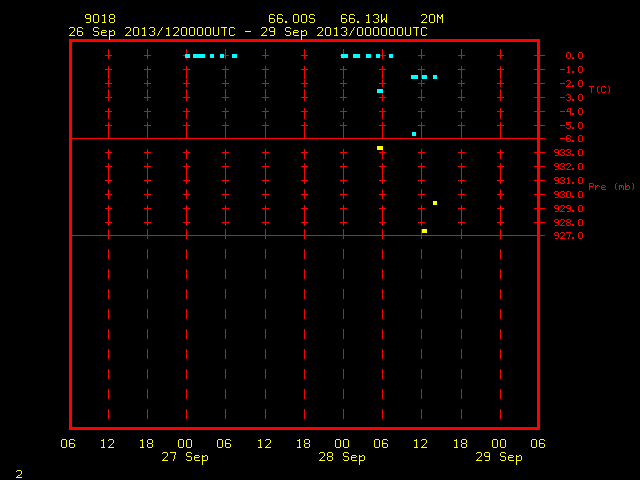Click the number 2 at bottom-left corner
The image size is (640, 480).
click(x=19, y=474)
